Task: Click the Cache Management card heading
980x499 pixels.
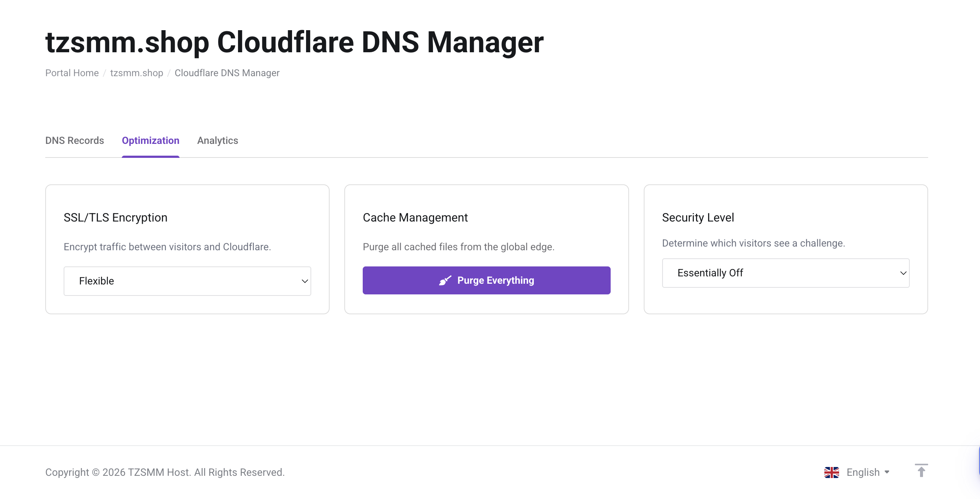Action: 415,217
